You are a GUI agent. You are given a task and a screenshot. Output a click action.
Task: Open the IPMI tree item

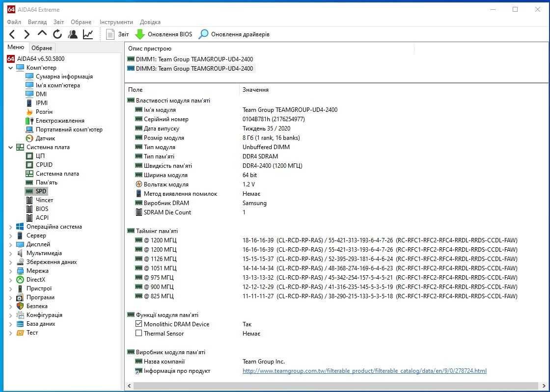42,103
